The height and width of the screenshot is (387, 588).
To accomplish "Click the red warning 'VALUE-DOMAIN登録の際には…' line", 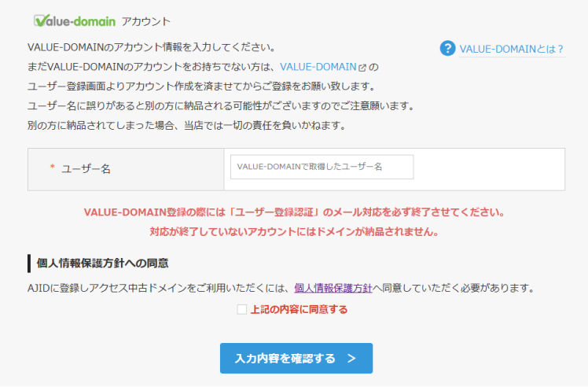I will [294, 212].
